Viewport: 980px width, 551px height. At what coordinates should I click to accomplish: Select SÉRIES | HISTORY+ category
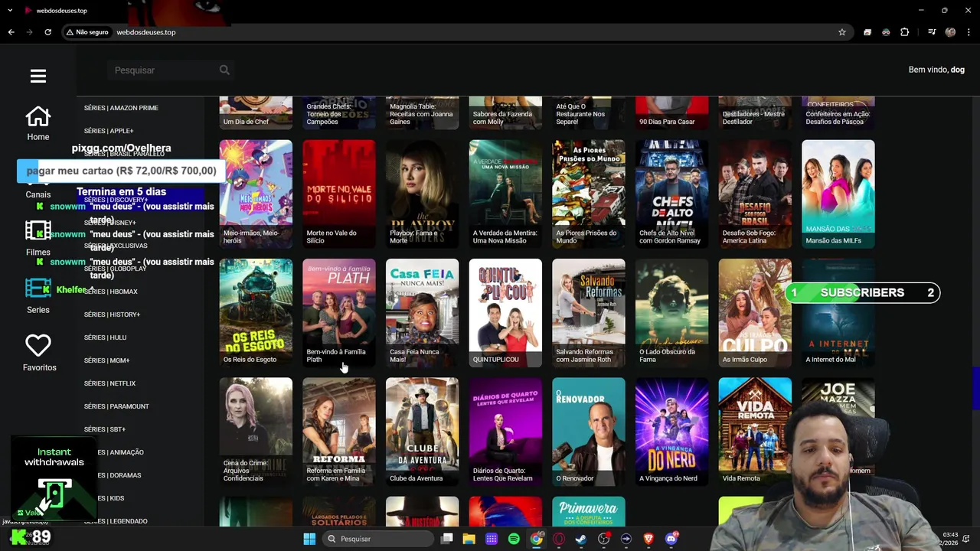(x=112, y=315)
